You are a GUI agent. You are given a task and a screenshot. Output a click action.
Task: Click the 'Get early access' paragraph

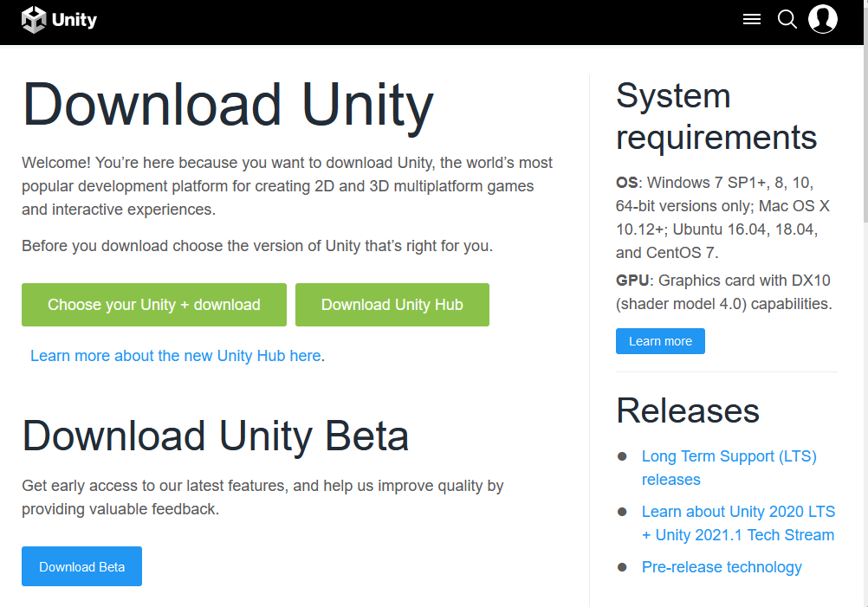click(x=262, y=497)
